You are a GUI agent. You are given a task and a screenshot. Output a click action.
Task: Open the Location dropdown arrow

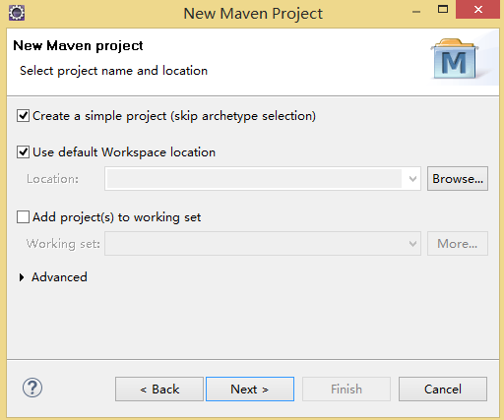pyautogui.click(x=412, y=179)
